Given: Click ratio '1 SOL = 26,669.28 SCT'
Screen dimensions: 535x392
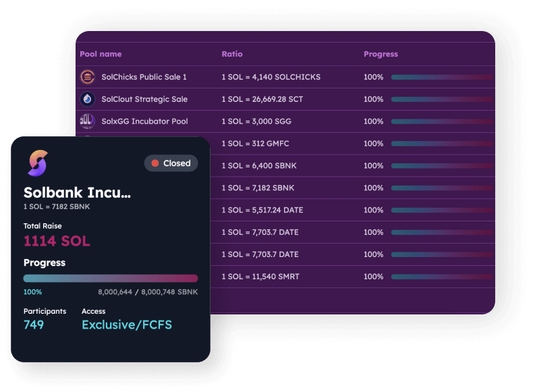Looking at the screenshot, I should [x=262, y=99].
